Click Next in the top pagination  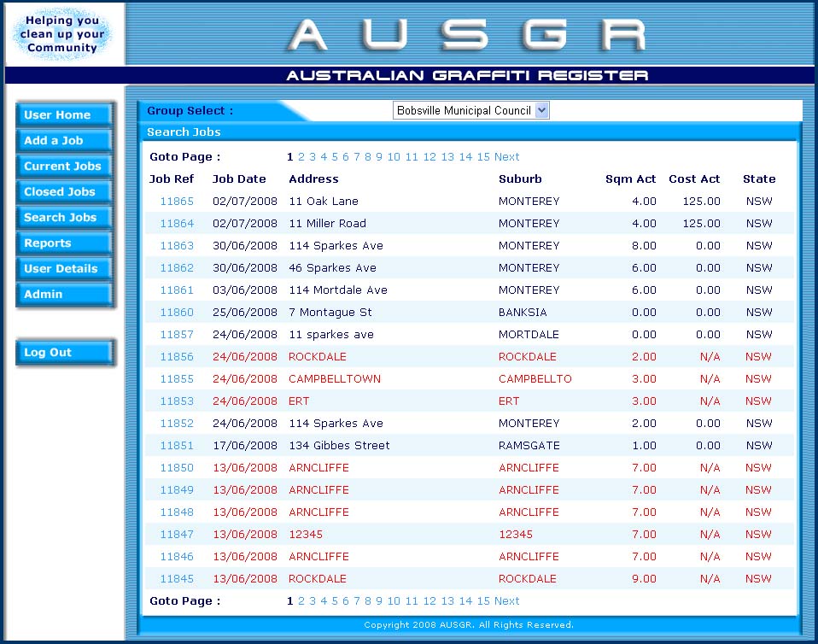coord(506,157)
